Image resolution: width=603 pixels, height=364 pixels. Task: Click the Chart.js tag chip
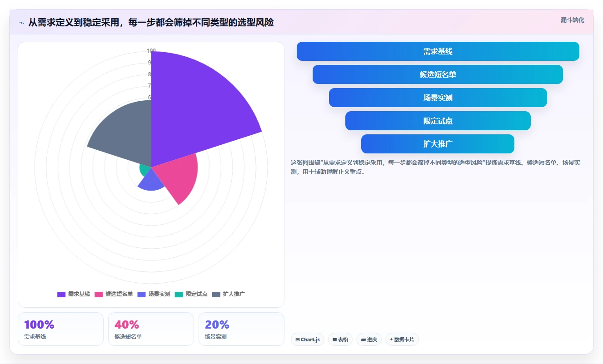pyautogui.click(x=308, y=339)
